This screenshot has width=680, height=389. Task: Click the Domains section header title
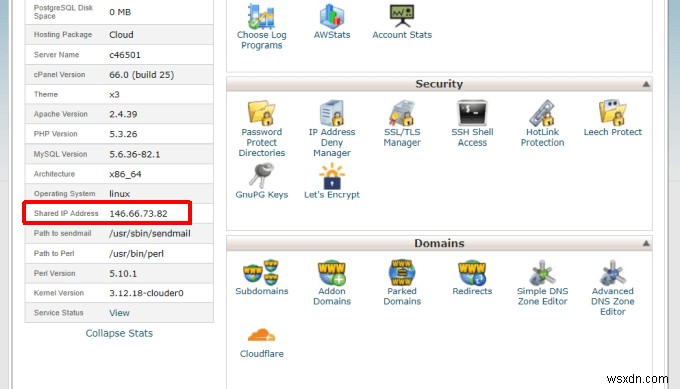(439, 243)
